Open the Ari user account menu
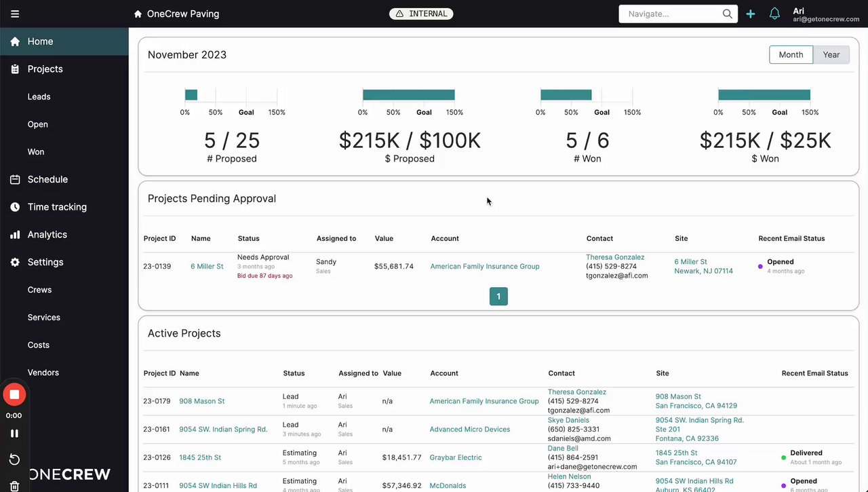Screen dimensions: 868x492 (826, 14)
